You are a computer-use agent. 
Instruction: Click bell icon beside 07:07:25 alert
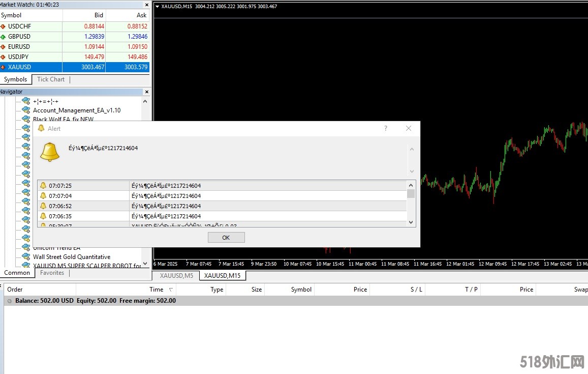43,186
